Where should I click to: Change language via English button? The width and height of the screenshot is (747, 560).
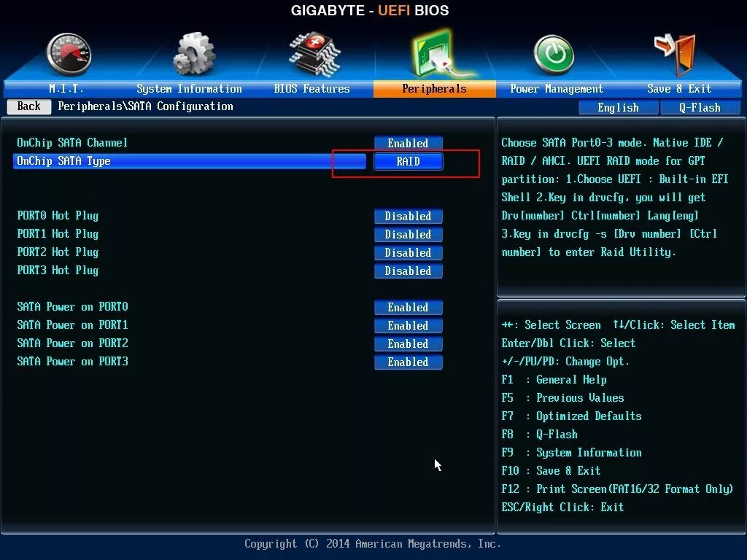619,108
